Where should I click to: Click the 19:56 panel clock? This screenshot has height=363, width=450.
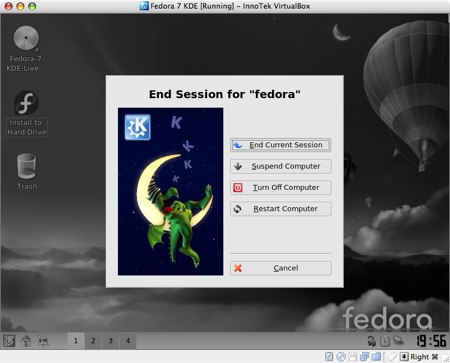click(431, 341)
